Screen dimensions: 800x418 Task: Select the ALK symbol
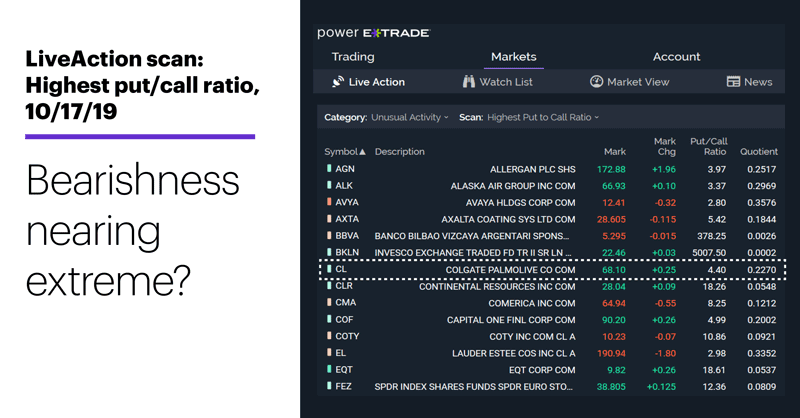(x=344, y=185)
